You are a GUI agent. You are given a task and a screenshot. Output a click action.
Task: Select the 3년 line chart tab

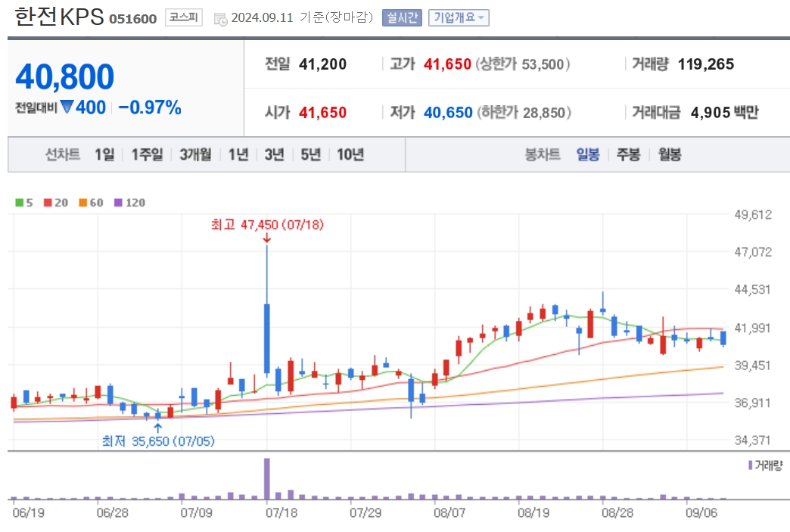(x=275, y=154)
